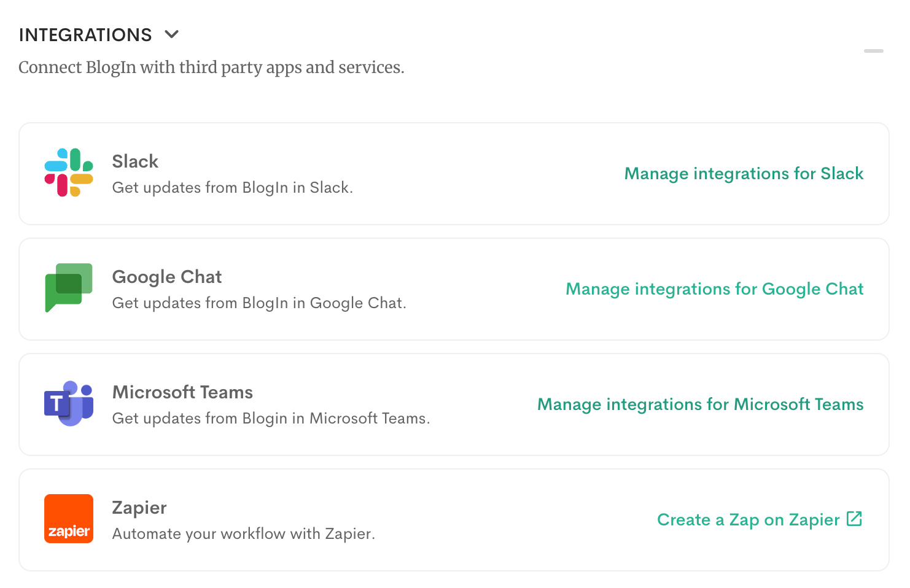Select the Google Chat integration title

click(167, 277)
